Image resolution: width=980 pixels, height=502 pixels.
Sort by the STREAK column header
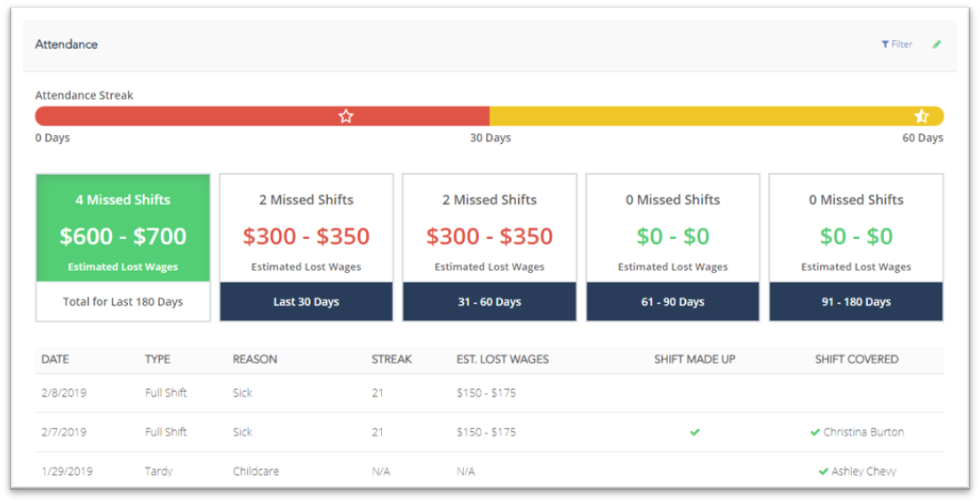[391, 360]
